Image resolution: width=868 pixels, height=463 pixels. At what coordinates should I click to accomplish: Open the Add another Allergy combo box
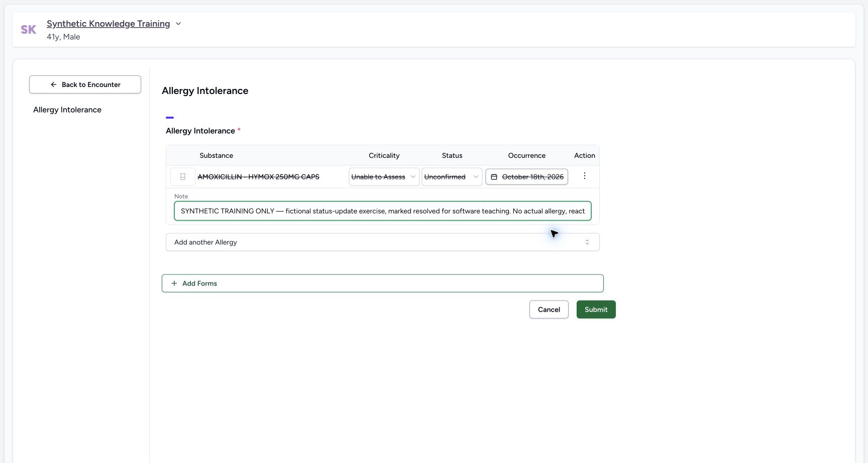[x=383, y=242]
